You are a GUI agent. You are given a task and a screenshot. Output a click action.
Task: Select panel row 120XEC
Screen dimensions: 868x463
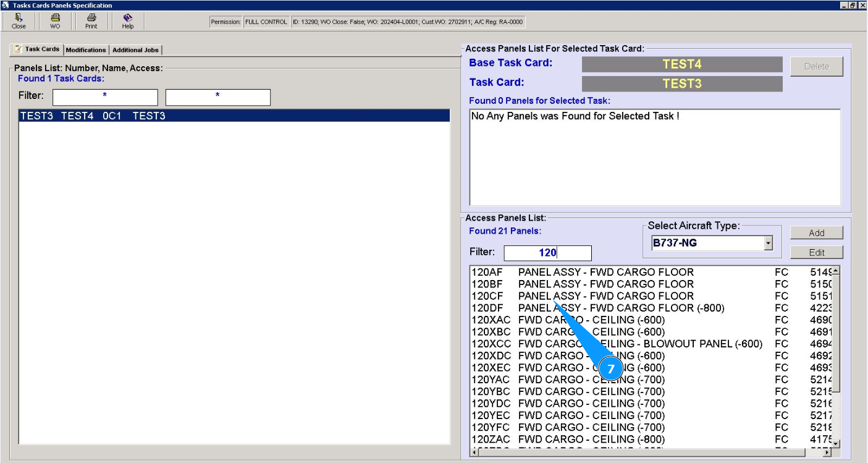[x=651, y=368]
